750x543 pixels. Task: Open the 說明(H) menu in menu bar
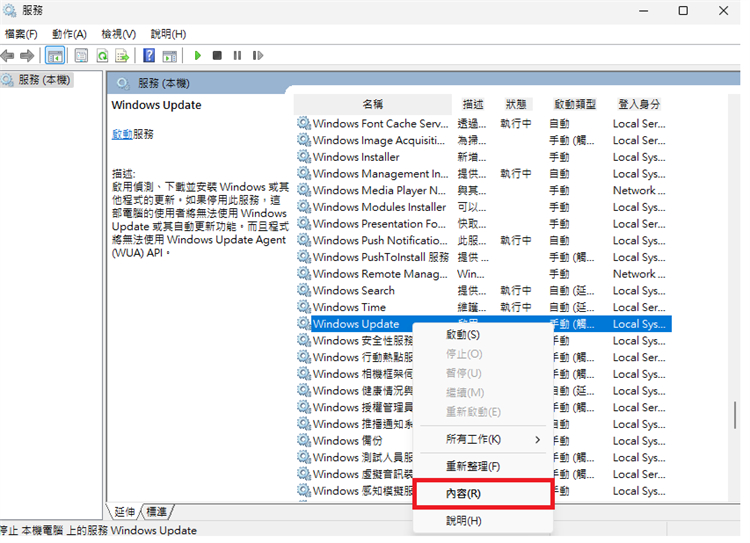(x=168, y=34)
